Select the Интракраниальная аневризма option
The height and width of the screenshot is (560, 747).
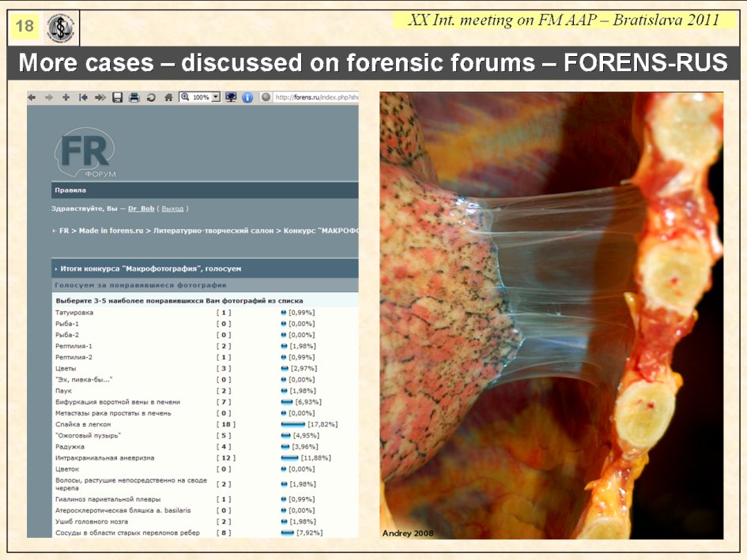coord(105,458)
